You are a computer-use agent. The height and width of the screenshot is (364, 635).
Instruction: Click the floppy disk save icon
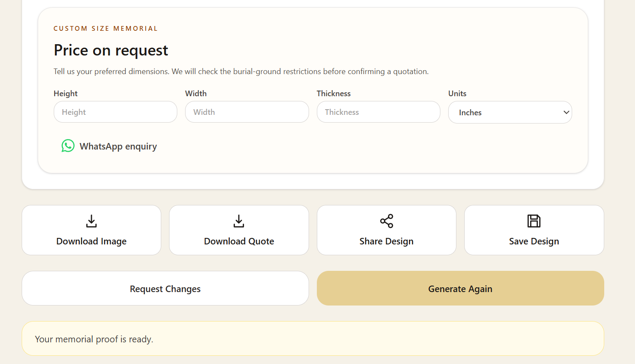[x=534, y=221]
